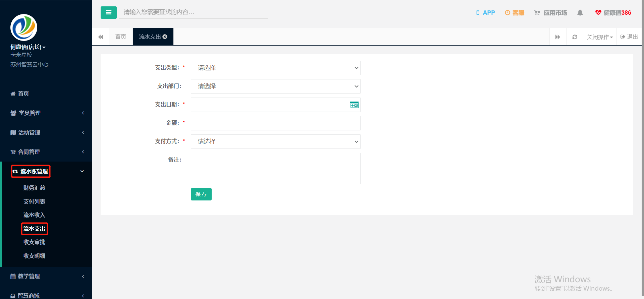Click into the 备注 remarks textarea
Image resolution: width=644 pixels, height=299 pixels.
(276, 168)
